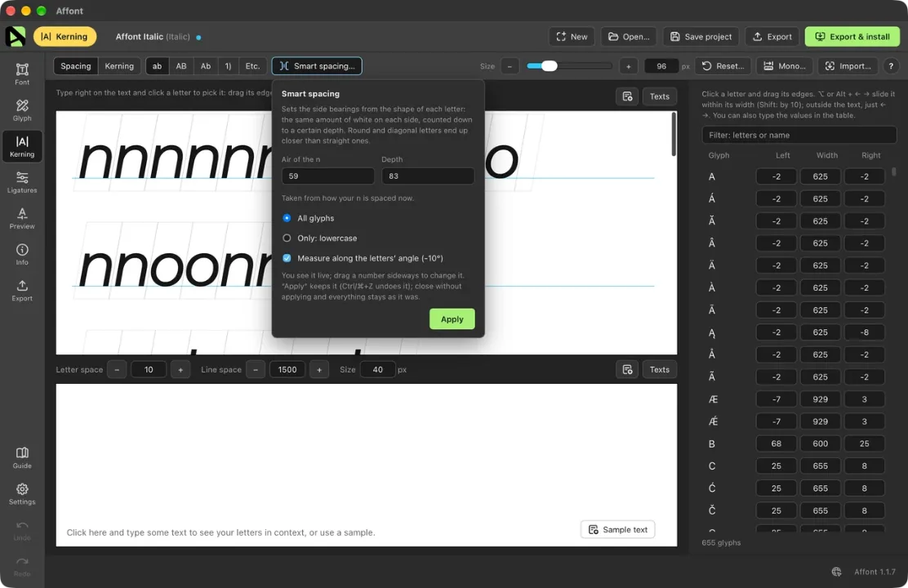This screenshot has width=908, height=588.
Task: Click the language globe icon in status bar
Action: coord(836,572)
